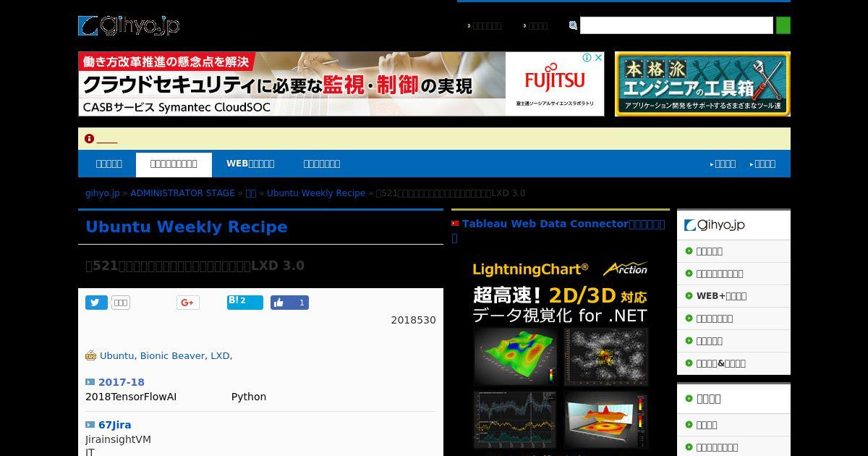Screen dimensions: 868x456
Task: Click the article title ending in LXD 3.0
Action: coord(195,266)
